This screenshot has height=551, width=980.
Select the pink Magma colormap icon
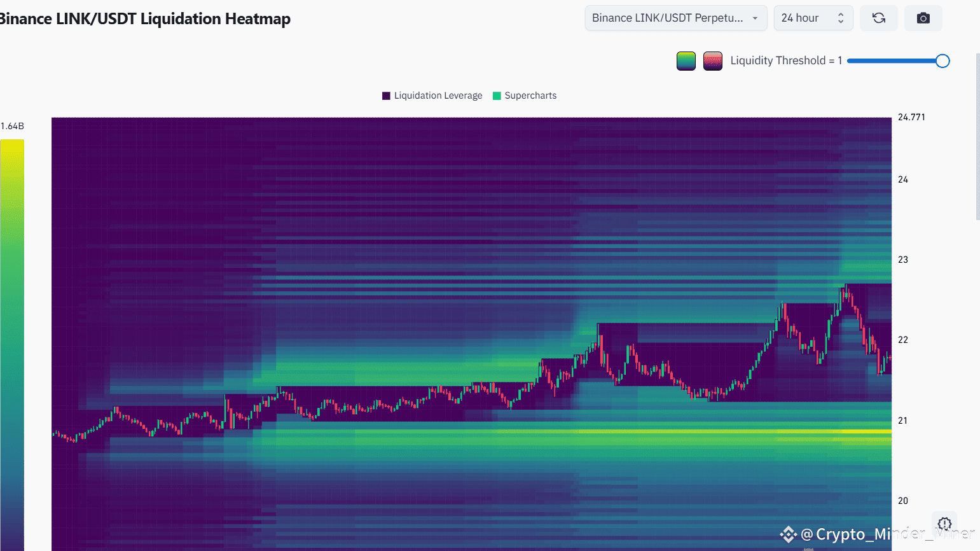[712, 60]
